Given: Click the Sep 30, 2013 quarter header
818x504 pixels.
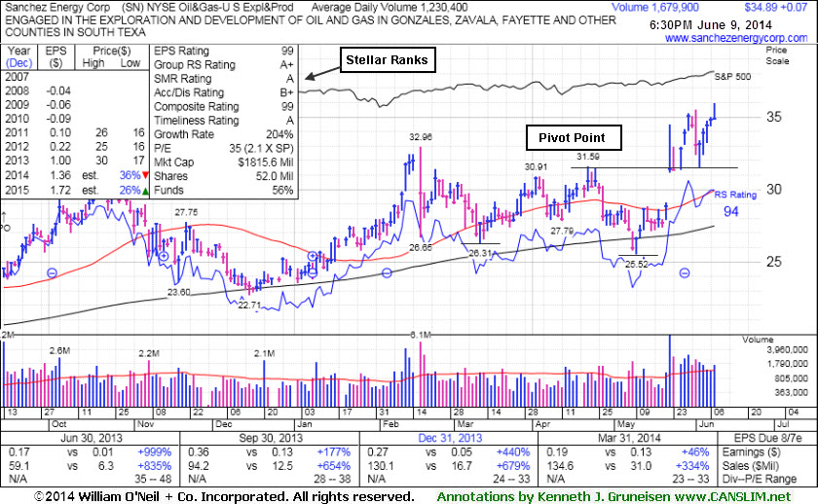Looking at the screenshot, I should pyautogui.click(x=271, y=438).
